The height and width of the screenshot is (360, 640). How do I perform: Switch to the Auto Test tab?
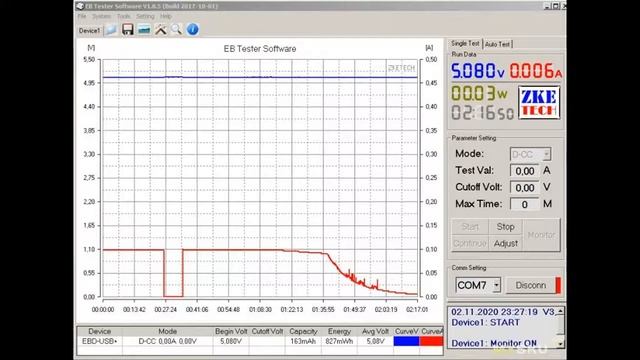coord(498,44)
